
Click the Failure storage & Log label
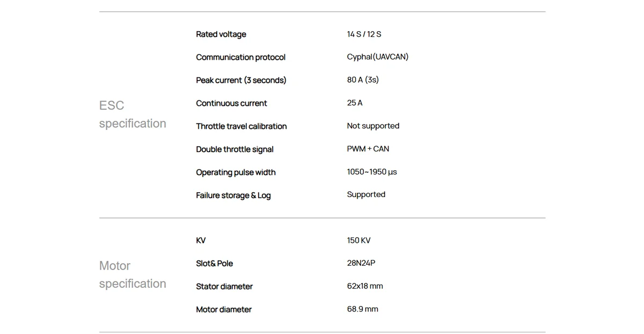(233, 195)
